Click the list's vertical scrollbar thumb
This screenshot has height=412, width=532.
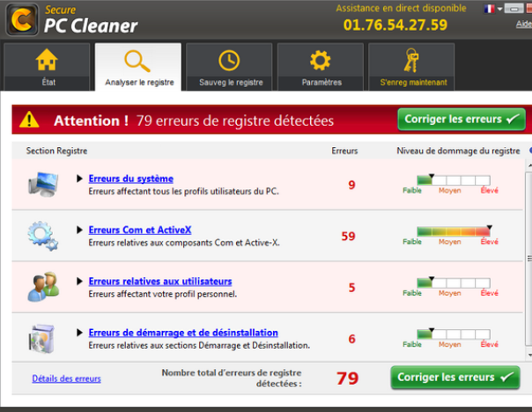click(529, 259)
